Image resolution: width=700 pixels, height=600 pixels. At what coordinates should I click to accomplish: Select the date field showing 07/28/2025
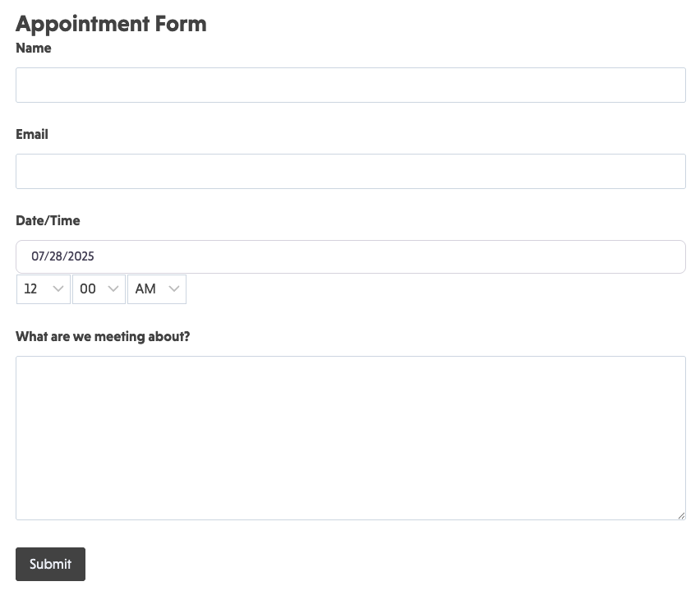click(350, 256)
